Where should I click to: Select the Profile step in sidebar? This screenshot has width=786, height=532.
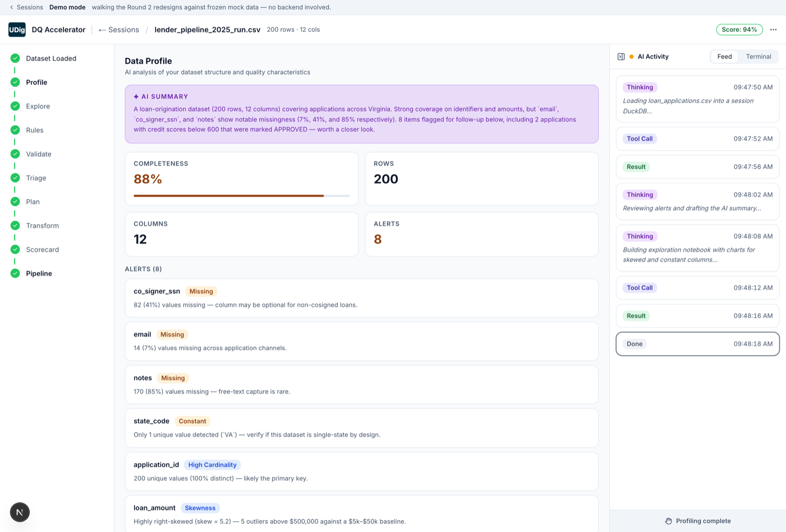37,83
